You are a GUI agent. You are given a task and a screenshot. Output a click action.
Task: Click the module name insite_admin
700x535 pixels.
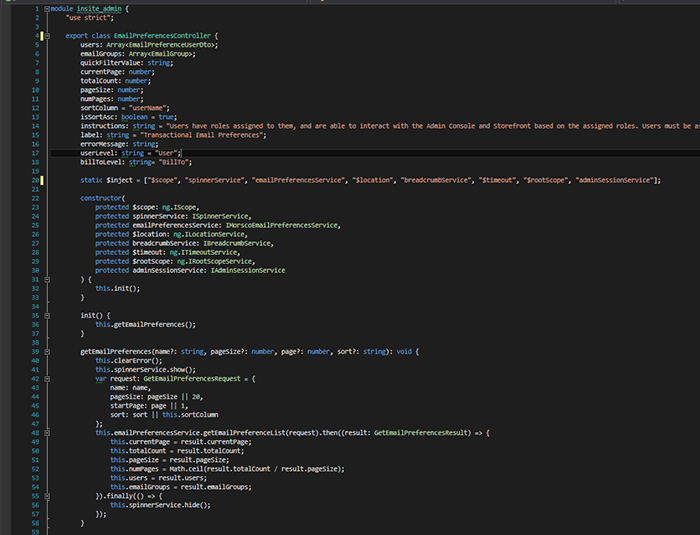[99, 8]
